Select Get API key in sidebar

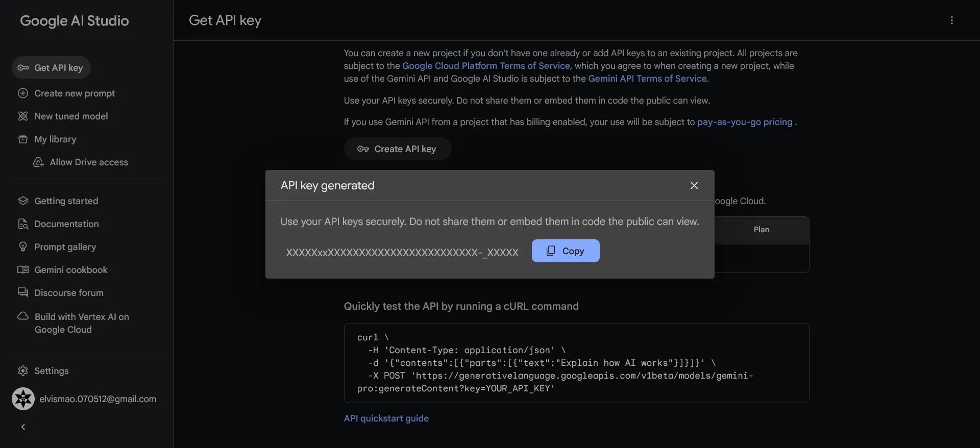51,68
